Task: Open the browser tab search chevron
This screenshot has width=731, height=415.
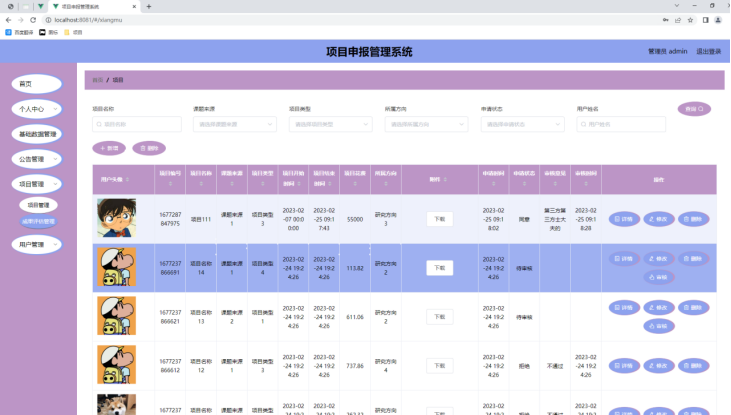Action: tap(677, 6)
